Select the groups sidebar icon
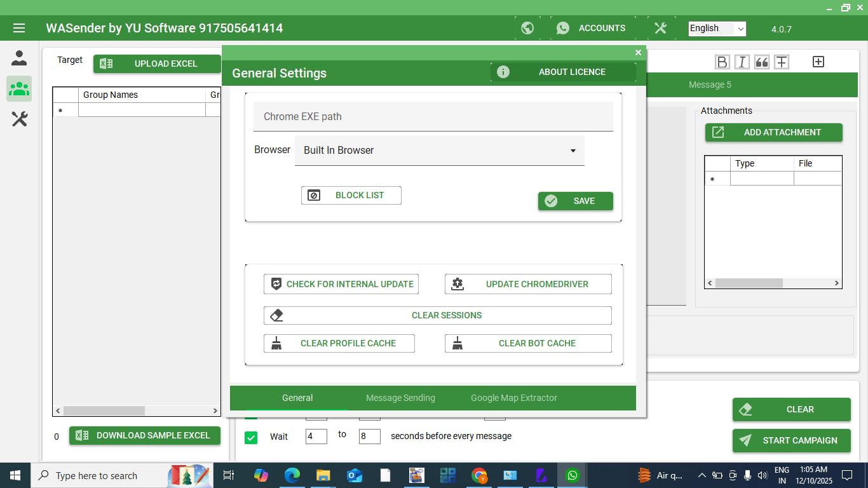The image size is (868, 488). click(x=19, y=88)
